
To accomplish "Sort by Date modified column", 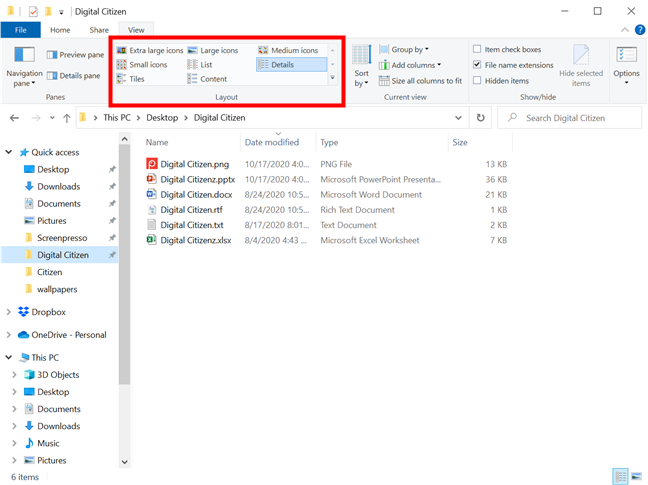I will click(x=278, y=143).
